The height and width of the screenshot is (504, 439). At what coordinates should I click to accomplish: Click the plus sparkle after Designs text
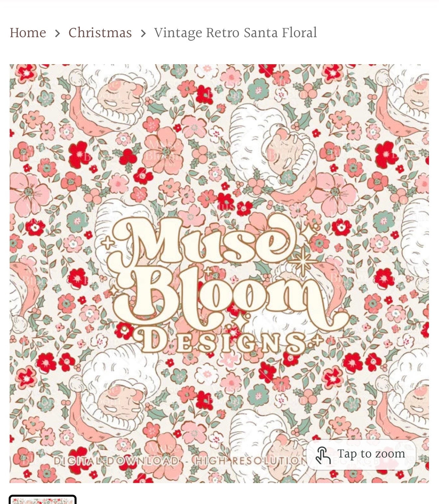click(x=317, y=340)
